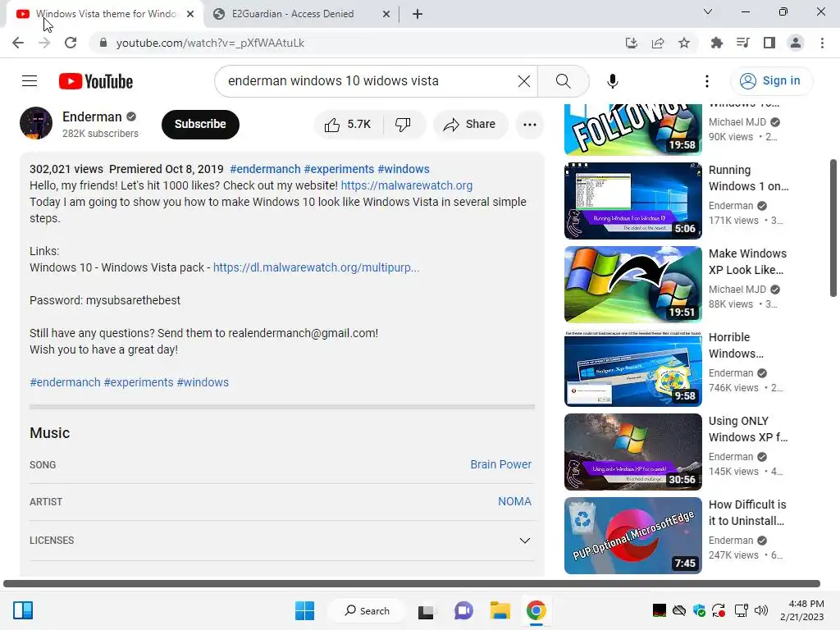Open clock and date 4:48 PM
Image resolution: width=840 pixels, height=630 pixels.
[x=802, y=610]
